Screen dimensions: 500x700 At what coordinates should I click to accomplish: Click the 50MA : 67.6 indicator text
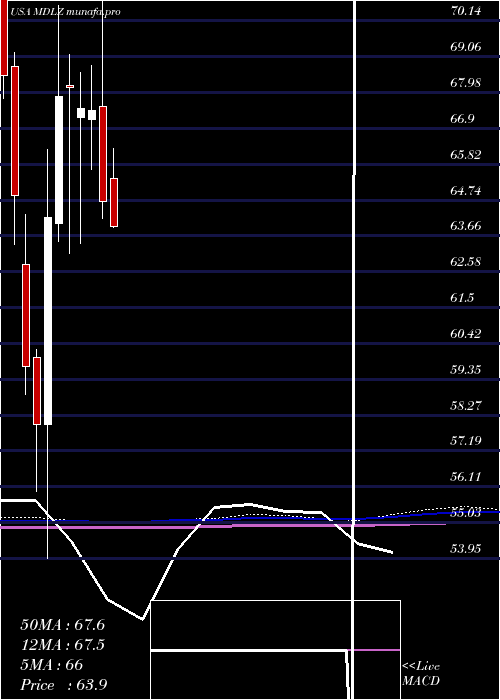[63, 625]
